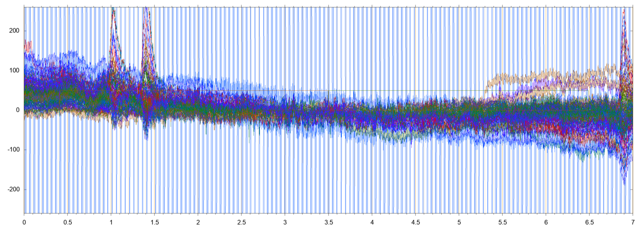Click the y-axis label -200
Screen dimensions: 644x230
tap(14, 190)
